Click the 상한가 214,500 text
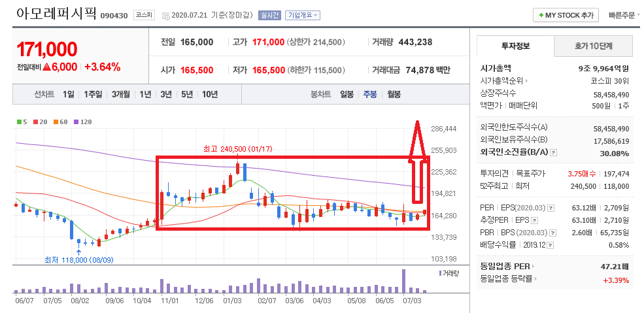This screenshot has width=644, height=313. tap(316, 42)
